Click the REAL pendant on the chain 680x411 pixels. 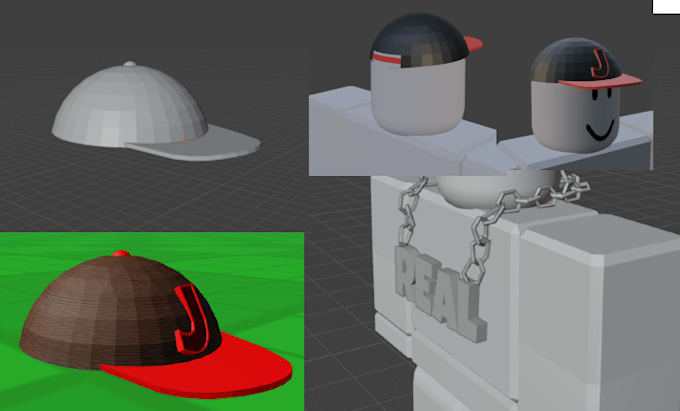(440, 293)
